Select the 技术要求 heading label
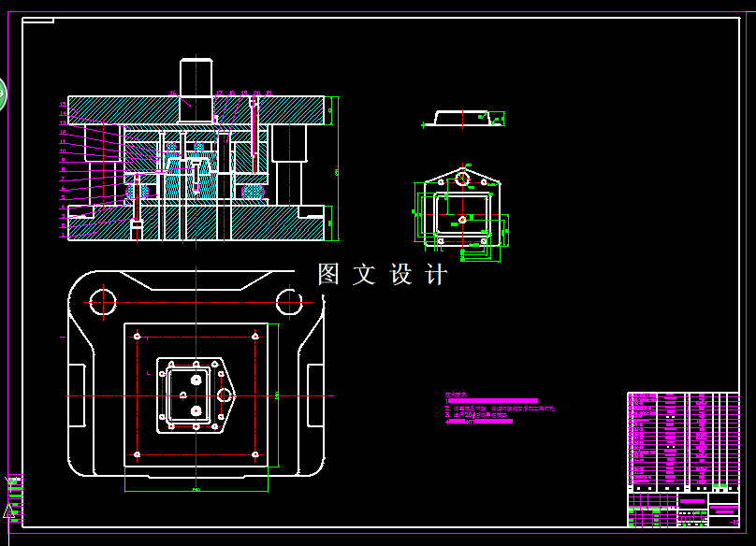Viewport: 756px width, 546px height. pyautogui.click(x=457, y=395)
